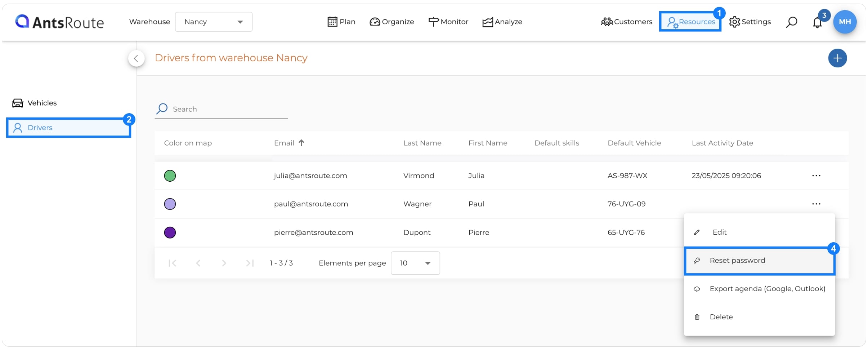This screenshot has width=868, height=350.
Task: Click Paul's light purple color swatch
Action: pos(170,204)
